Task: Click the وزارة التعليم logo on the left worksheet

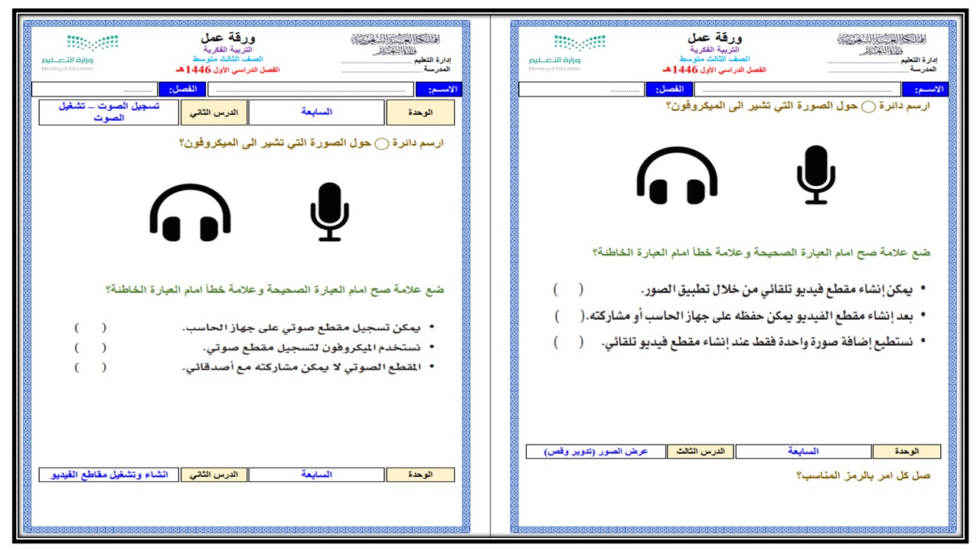Action: [80, 53]
